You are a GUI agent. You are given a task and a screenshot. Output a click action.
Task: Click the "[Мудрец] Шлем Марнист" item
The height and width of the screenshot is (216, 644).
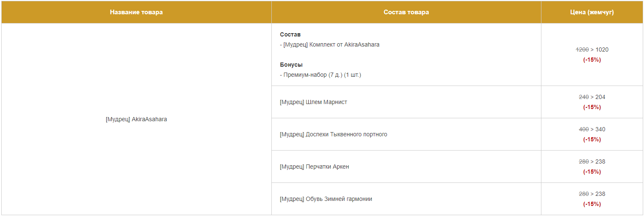(x=313, y=102)
